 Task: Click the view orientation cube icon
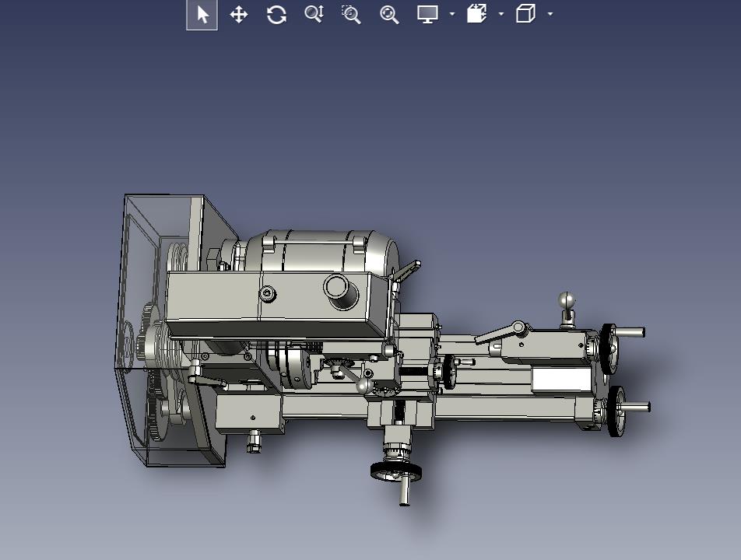pos(525,14)
